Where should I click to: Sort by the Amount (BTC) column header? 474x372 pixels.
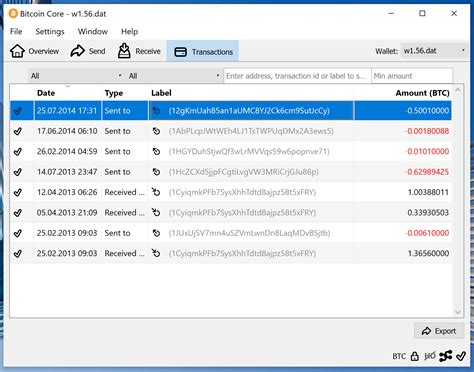click(422, 93)
